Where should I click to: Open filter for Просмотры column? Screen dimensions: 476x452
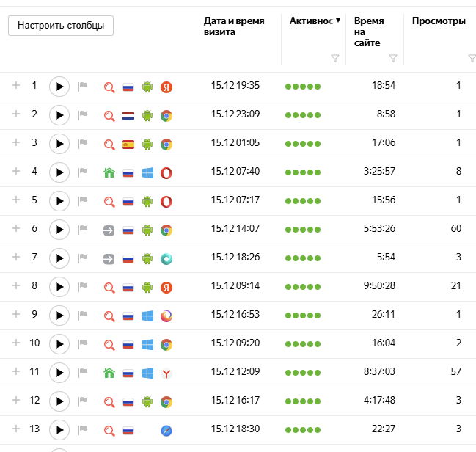[x=472, y=59]
